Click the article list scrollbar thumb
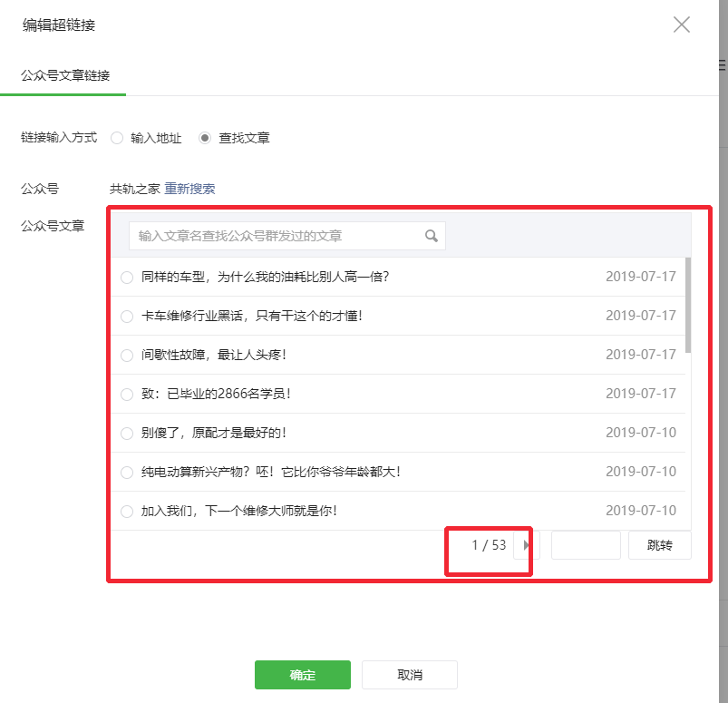728x703 pixels. pyautogui.click(x=688, y=305)
